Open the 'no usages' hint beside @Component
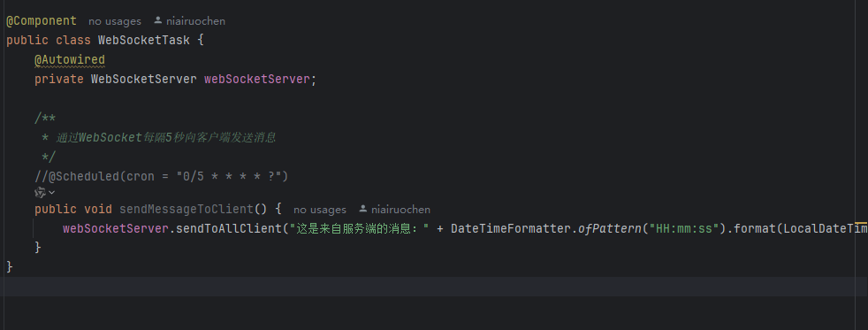This screenshot has height=330, width=868. point(115,21)
